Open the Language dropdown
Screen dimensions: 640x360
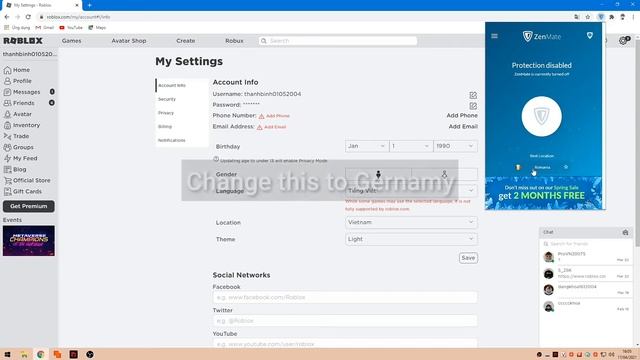coord(411,191)
